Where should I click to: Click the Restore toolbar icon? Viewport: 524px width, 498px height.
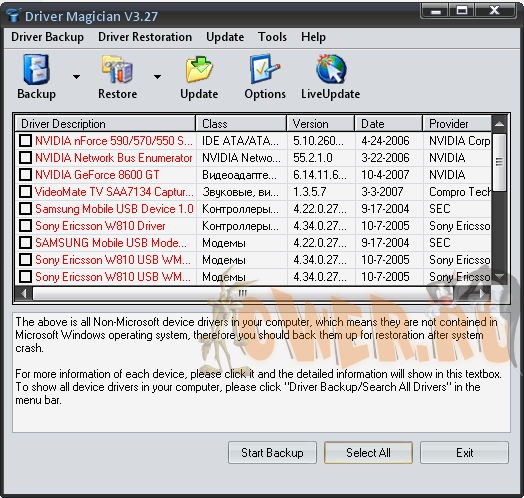click(117, 70)
